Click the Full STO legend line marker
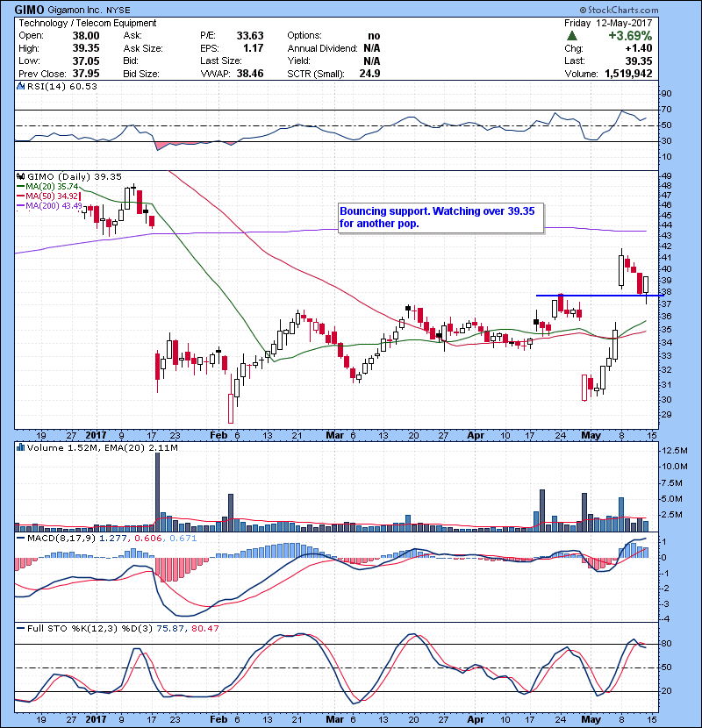 [20, 628]
